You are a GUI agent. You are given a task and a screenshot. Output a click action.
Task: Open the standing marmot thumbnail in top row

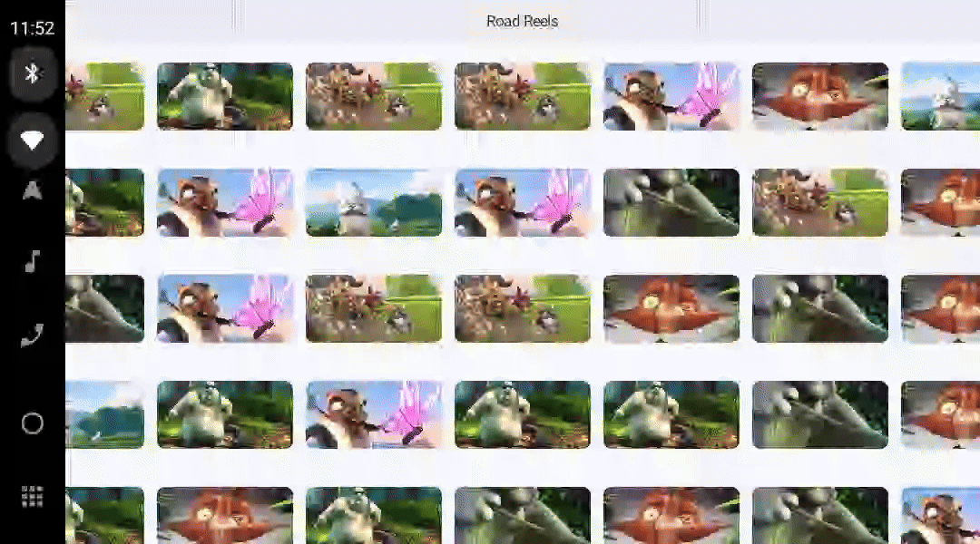pyautogui.click(x=224, y=95)
